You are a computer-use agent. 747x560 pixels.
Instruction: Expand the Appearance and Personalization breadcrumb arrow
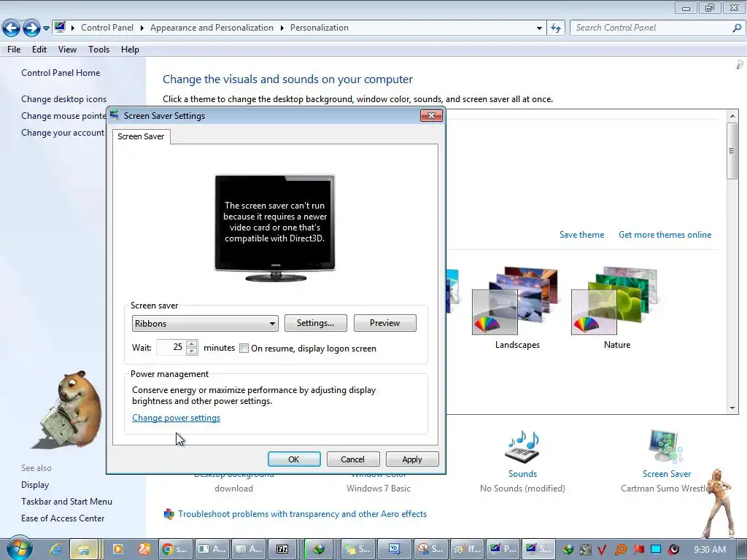(x=282, y=28)
